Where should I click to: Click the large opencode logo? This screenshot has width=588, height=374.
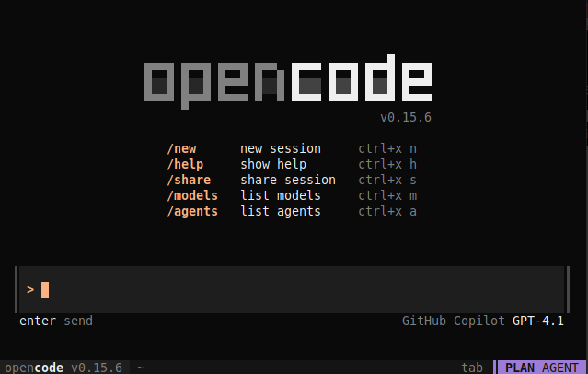coord(288,82)
